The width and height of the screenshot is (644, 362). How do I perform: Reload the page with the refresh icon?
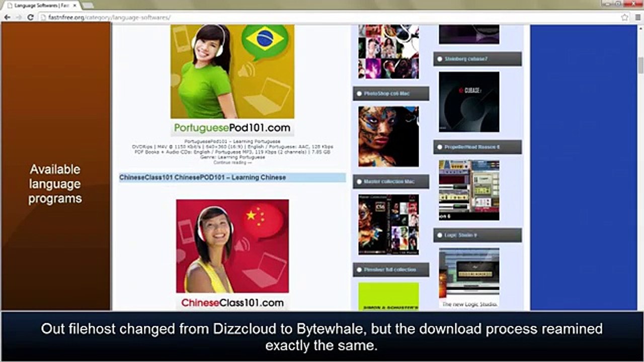click(30, 17)
